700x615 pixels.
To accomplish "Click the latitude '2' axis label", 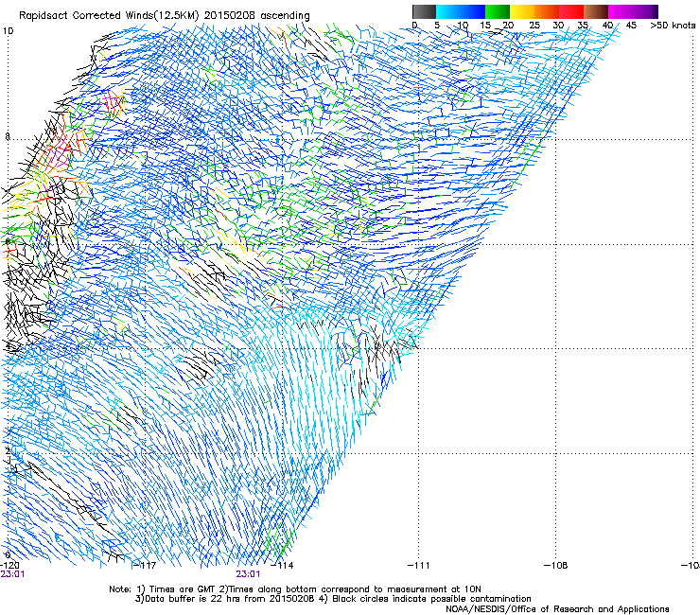I will [x=8, y=450].
